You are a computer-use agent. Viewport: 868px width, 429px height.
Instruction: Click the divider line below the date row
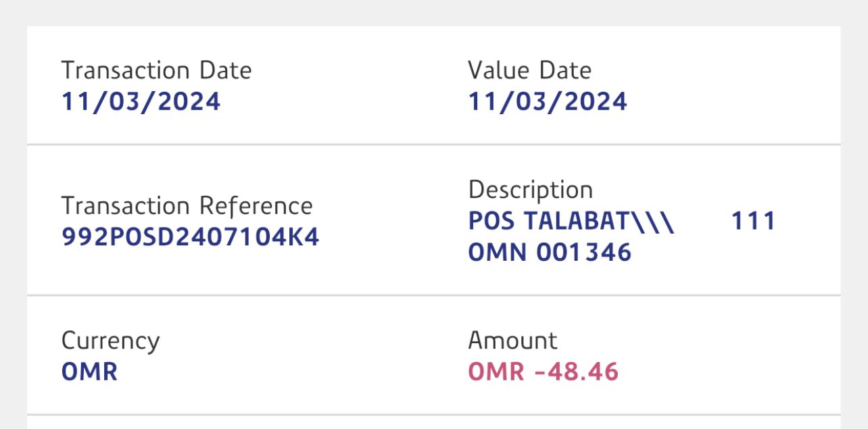[x=433, y=145]
